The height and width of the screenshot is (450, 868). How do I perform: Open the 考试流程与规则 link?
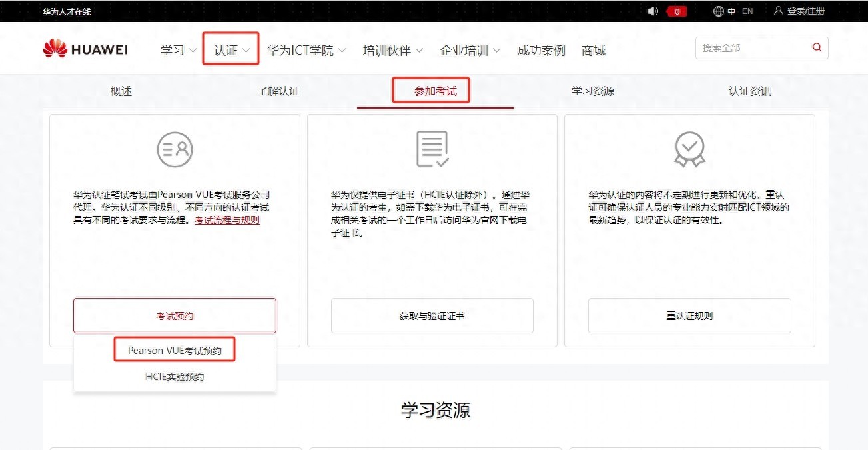coord(227,221)
